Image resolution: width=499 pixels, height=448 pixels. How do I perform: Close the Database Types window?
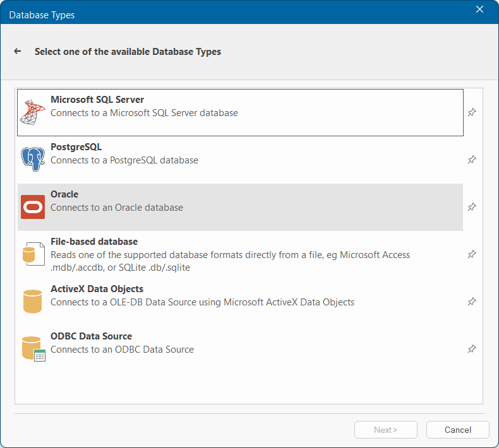(479, 9)
